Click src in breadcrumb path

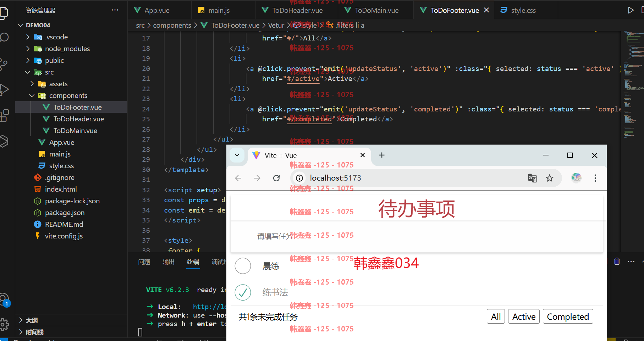pos(140,25)
